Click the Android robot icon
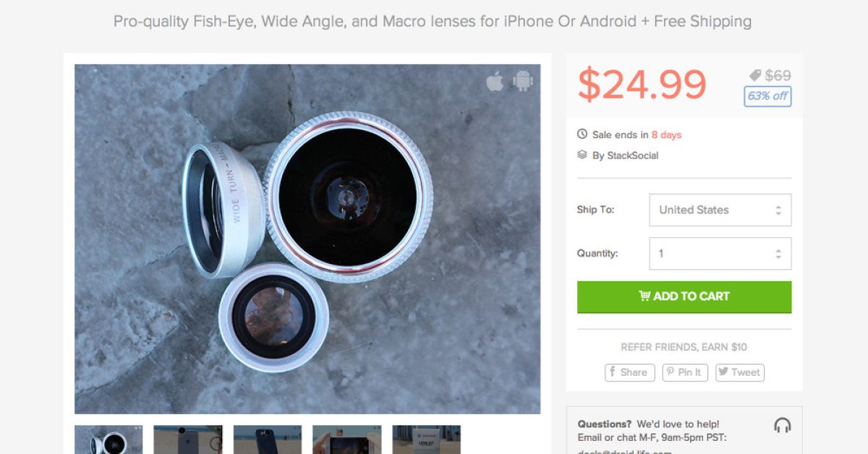The image size is (868, 454). 522,81
